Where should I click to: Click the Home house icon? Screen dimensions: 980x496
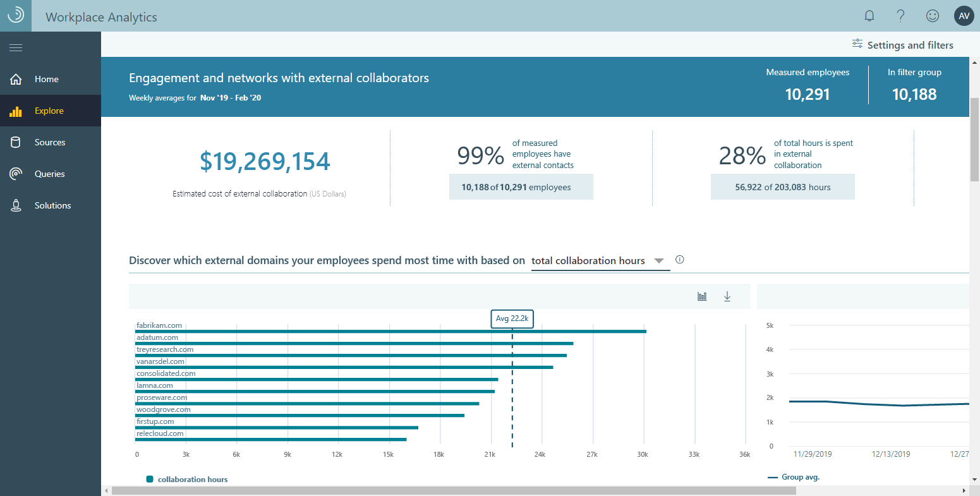(16, 79)
